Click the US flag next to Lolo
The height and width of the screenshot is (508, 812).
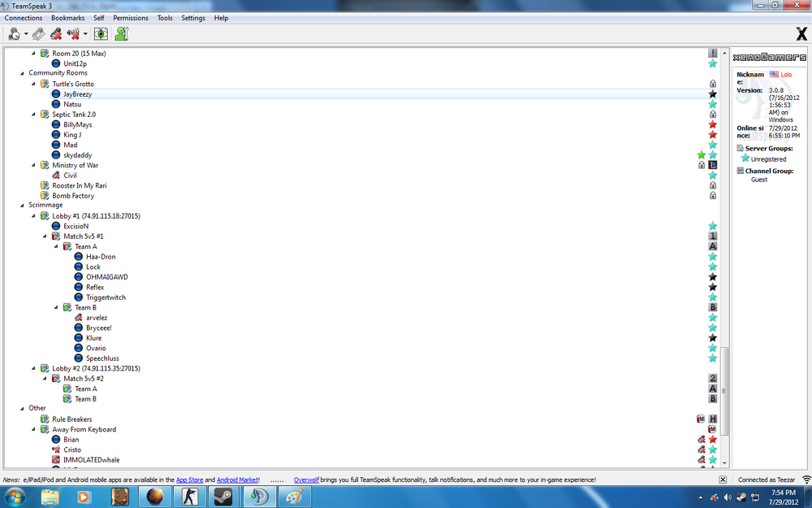click(774, 75)
